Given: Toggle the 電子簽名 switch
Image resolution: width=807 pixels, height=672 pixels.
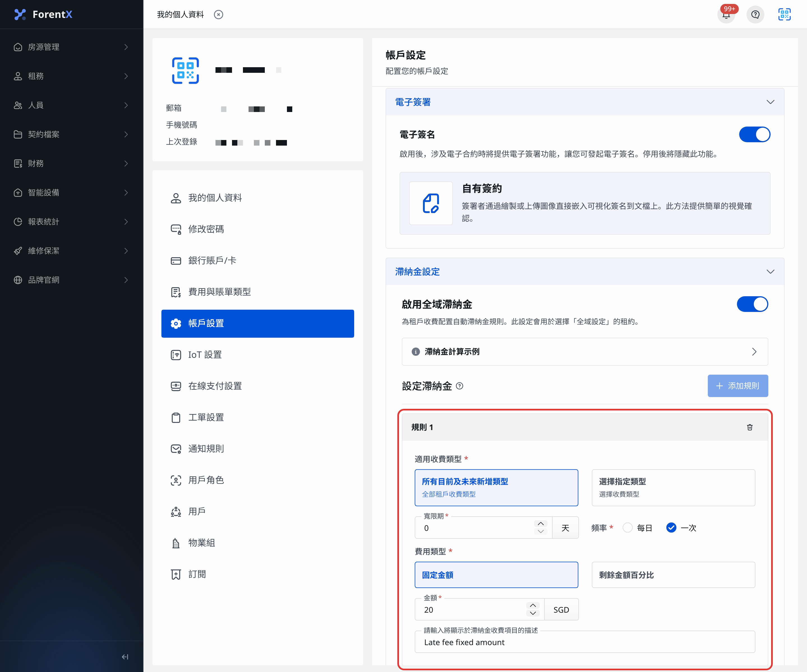Looking at the screenshot, I should click(754, 134).
